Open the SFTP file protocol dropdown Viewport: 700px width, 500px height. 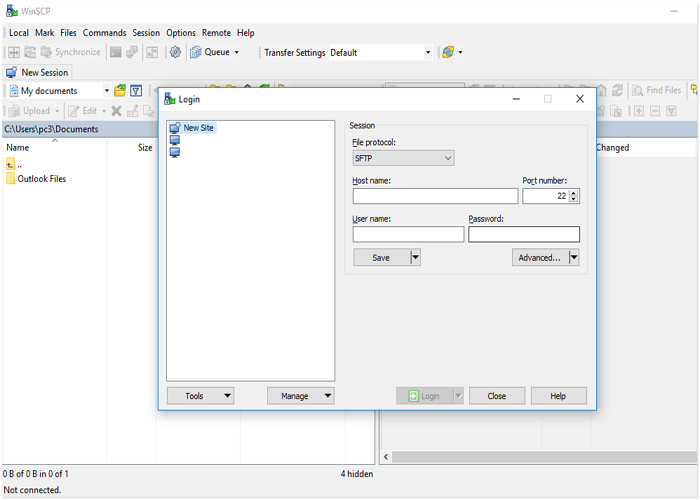(404, 158)
